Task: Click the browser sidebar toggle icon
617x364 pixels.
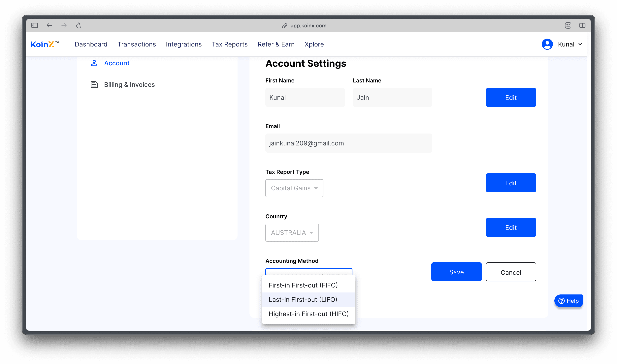Action: [35, 25]
